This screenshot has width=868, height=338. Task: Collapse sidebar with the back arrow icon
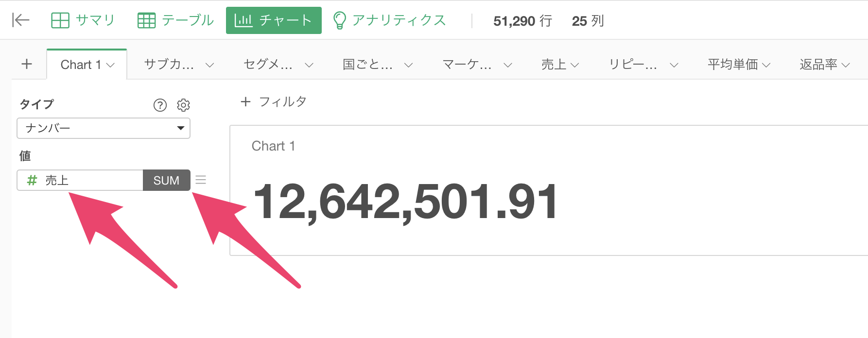[x=21, y=20]
